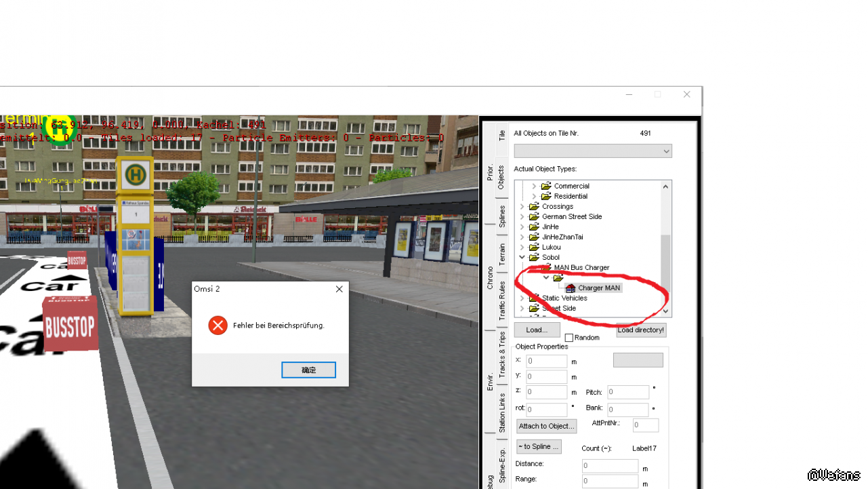This screenshot has height=489, width=868.
Task: Click the Charger MAN house icon
Action: [x=571, y=288]
